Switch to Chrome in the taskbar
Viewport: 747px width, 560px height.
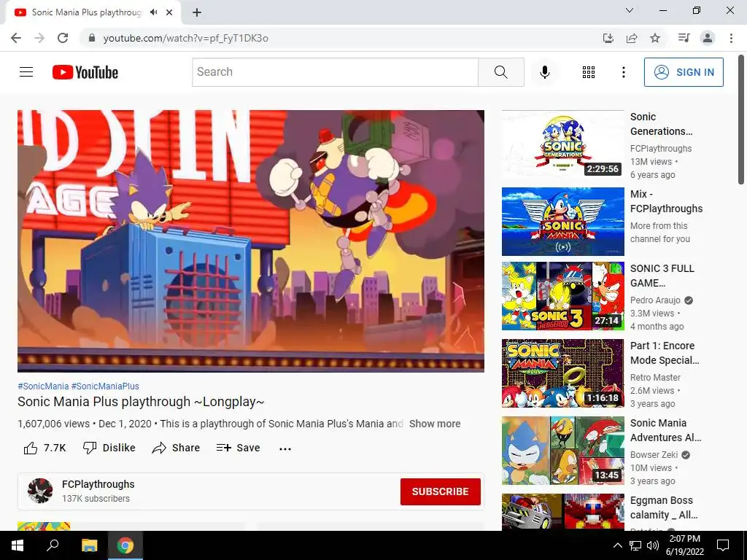(x=125, y=545)
